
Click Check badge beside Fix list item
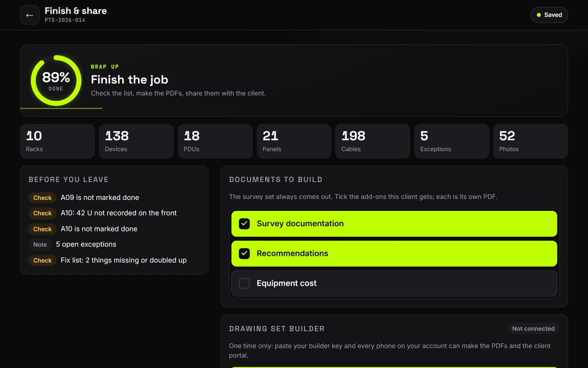tap(42, 260)
